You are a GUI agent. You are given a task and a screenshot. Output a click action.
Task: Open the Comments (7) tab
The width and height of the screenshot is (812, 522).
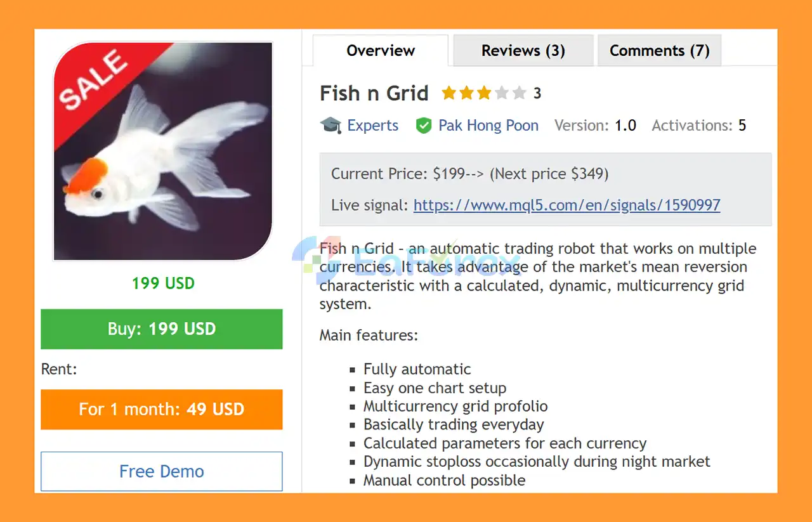coord(659,51)
